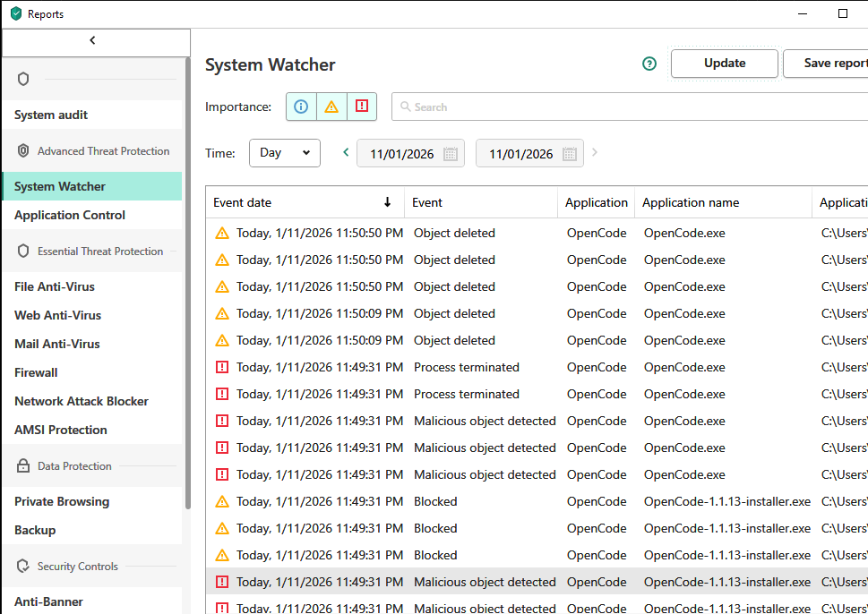Sort by the Event column header
The height and width of the screenshot is (614, 868).
[481, 202]
